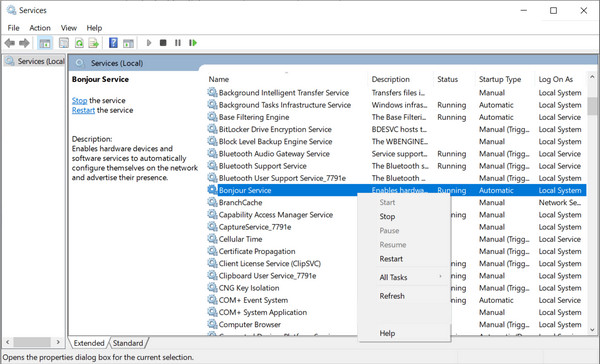
Task: Click the Pause Service toolbar icon
Action: 178,43
